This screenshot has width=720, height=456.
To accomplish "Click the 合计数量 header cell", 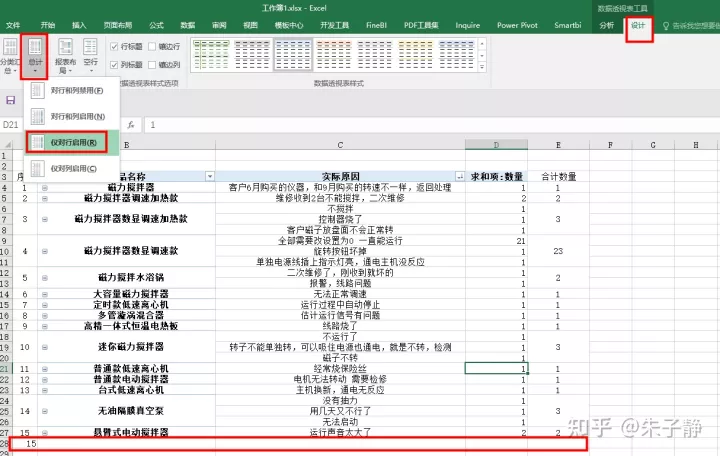I will point(558,176).
